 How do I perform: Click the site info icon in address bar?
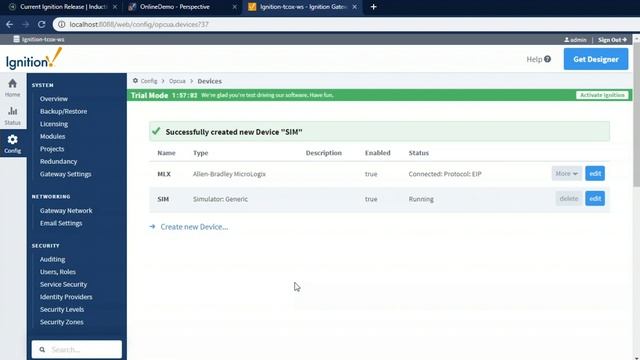coord(62,24)
